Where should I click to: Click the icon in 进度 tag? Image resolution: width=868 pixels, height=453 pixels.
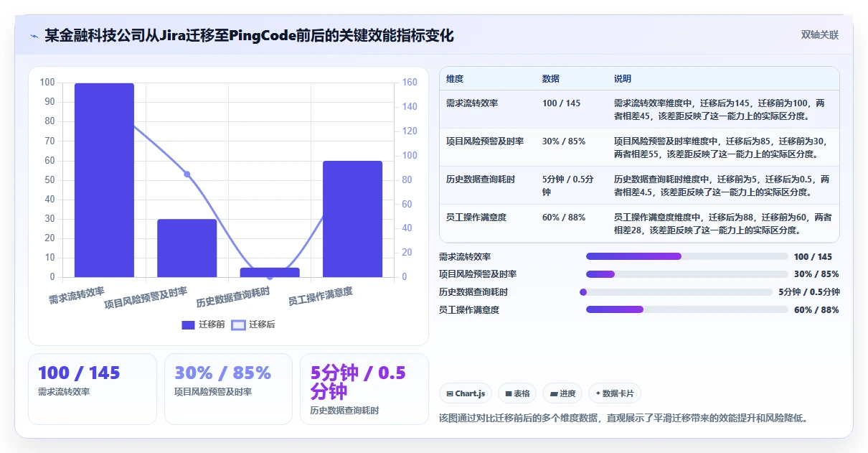(x=555, y=393)
